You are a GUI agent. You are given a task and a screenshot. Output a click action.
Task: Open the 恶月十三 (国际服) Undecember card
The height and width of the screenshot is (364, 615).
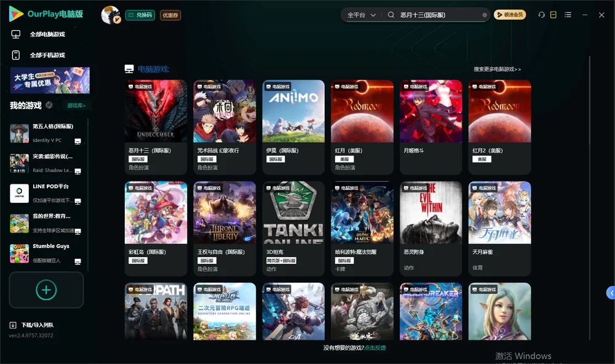pos(156,127)
